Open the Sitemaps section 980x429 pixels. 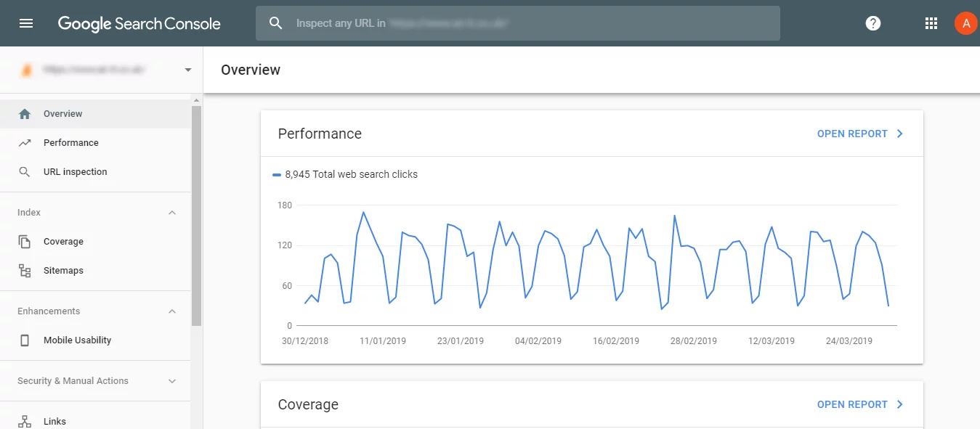coord(63,270)
